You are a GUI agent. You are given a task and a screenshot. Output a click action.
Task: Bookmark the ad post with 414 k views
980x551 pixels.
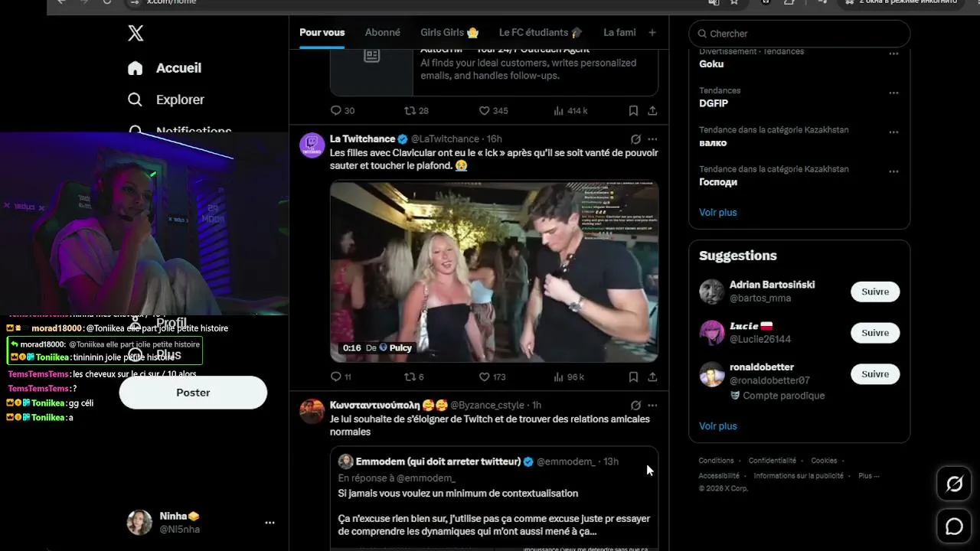[x=633, y=110]
